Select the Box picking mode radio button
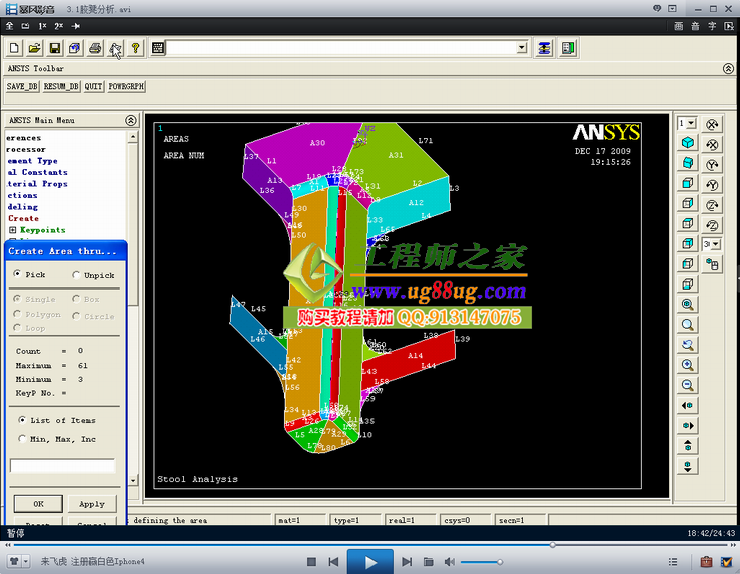The height and width of the screenshot is (574, 740). (x=76, y=299)
